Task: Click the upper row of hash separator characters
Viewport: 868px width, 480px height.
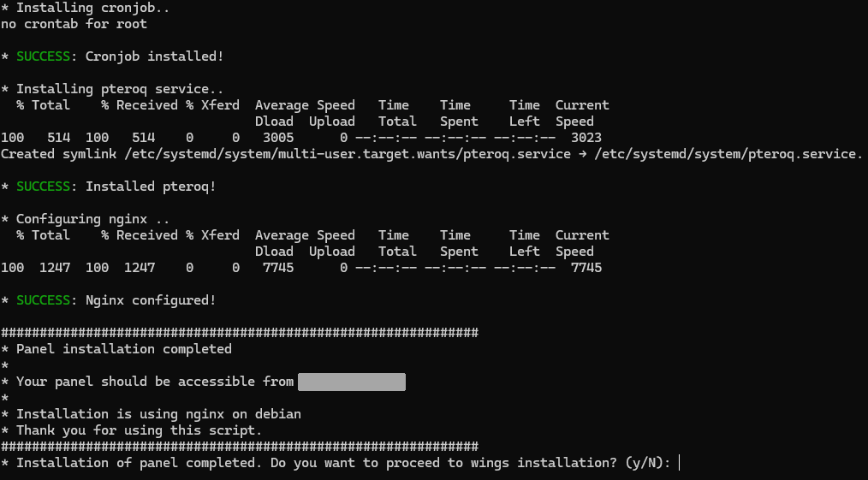Action: [240, 333]
